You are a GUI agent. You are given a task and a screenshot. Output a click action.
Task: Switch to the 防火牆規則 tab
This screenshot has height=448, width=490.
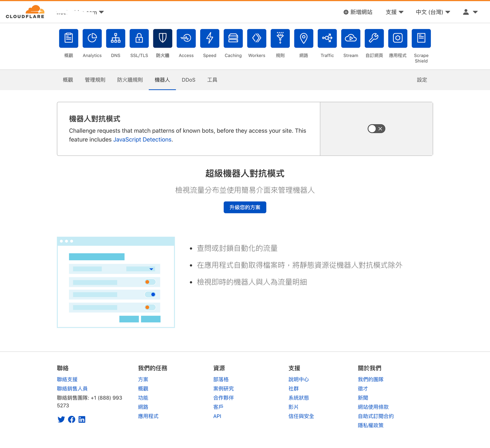[130, 80]
